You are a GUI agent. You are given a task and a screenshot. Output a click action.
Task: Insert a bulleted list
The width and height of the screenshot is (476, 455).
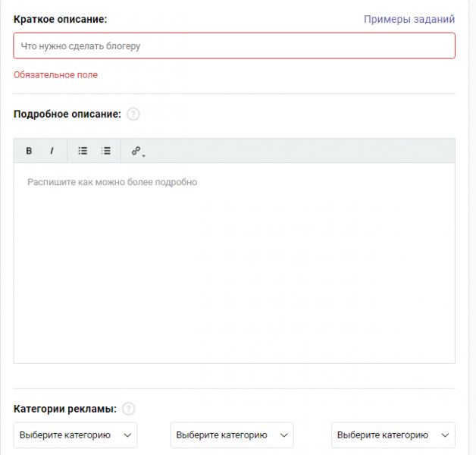83,151
